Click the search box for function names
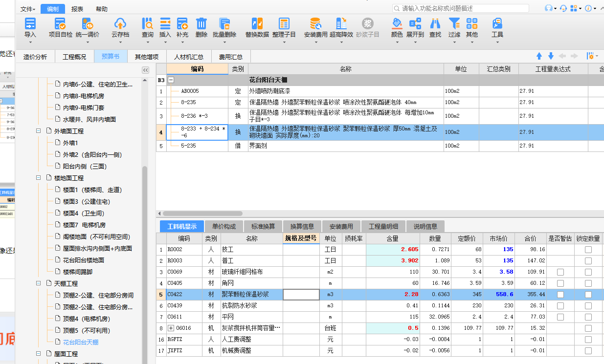 (460, 8)
